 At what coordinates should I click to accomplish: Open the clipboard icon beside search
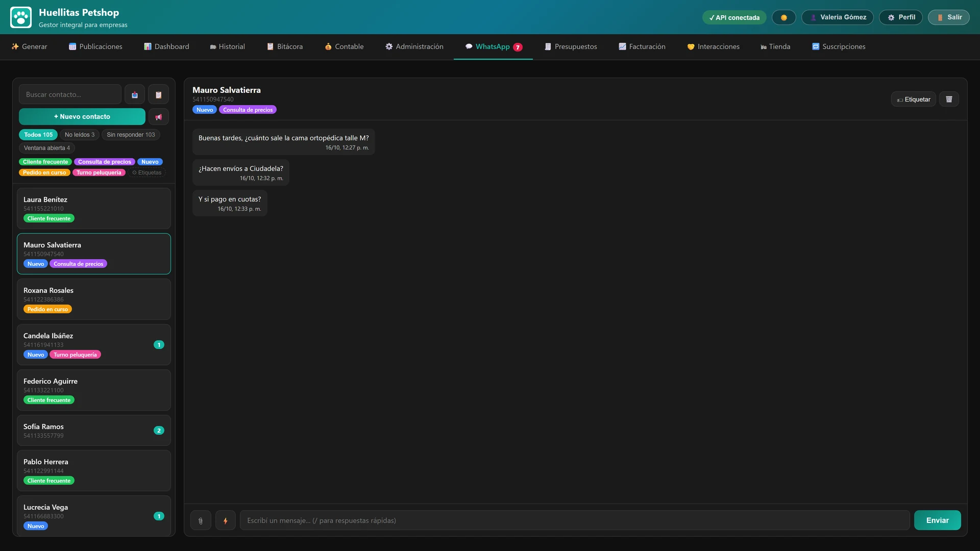point(158,94)
